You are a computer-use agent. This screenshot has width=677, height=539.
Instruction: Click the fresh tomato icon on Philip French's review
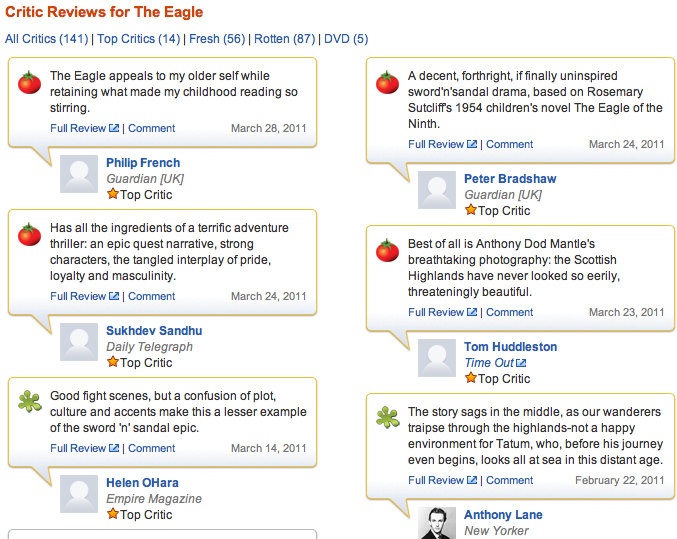pyautogui.click(x=29, y=83)
